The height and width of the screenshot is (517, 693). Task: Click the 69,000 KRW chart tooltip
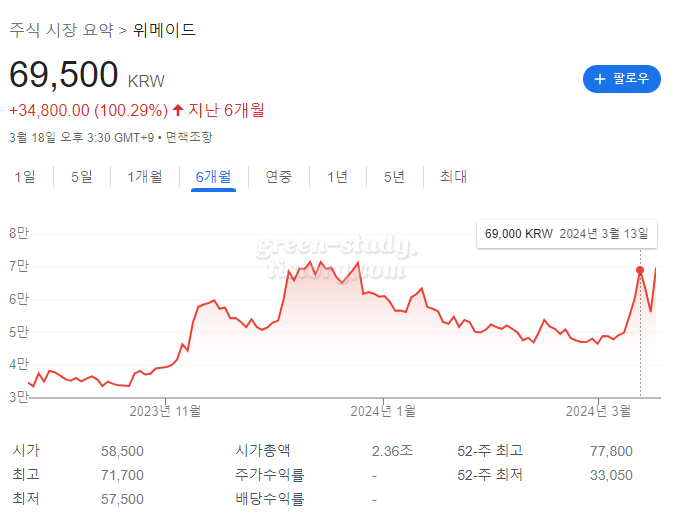click(567, 234)
